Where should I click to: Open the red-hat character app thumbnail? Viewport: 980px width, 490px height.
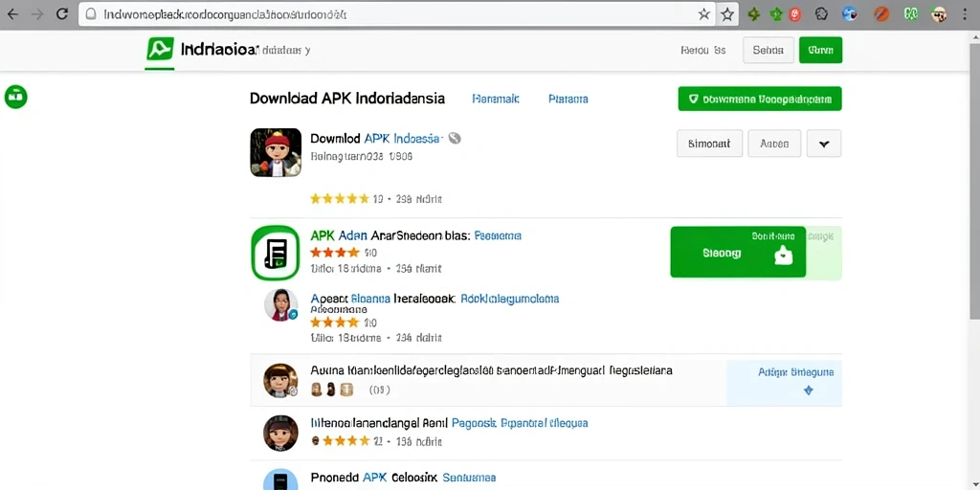click(276, 152)
